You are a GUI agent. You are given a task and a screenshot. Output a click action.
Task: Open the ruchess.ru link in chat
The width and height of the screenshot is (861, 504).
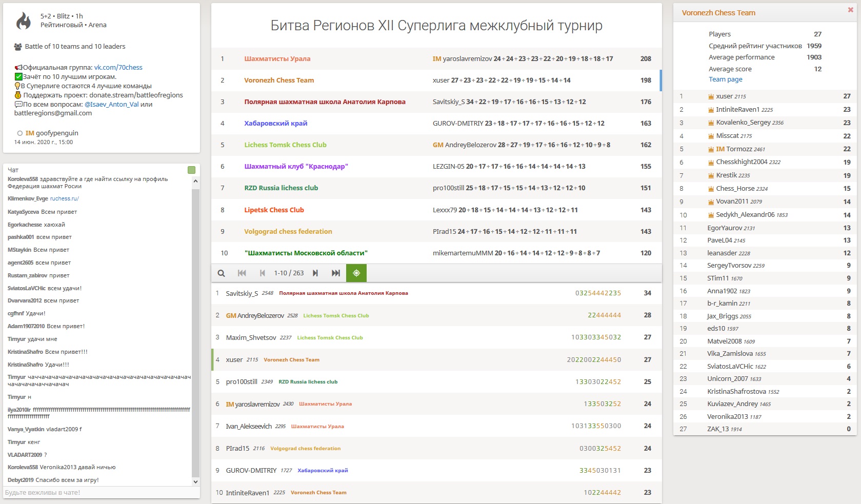65,198
